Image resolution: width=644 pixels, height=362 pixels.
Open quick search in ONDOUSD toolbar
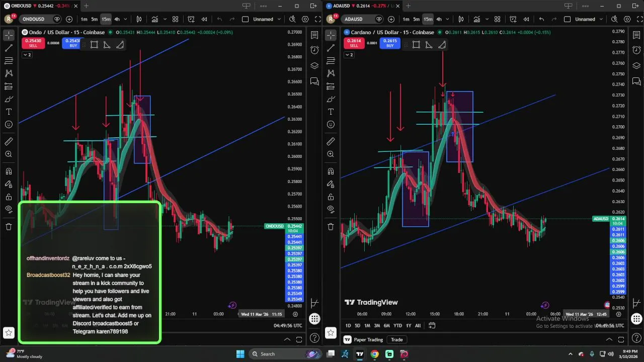coord(292,19)
